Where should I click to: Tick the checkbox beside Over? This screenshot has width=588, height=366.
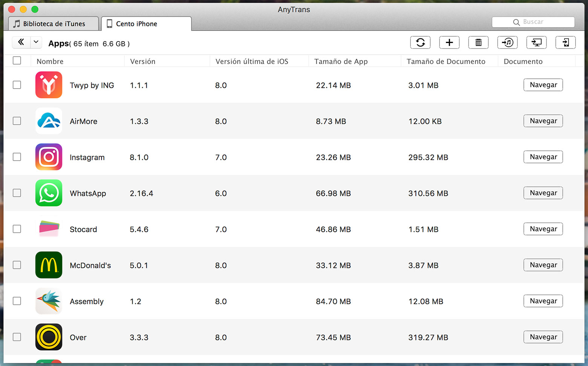(x=17, y=337)
